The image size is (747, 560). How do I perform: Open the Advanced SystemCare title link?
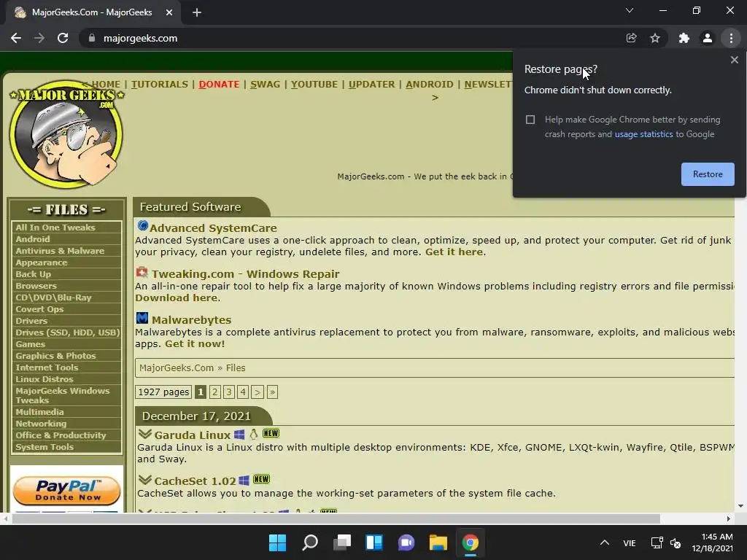click(x=213, y=228)
